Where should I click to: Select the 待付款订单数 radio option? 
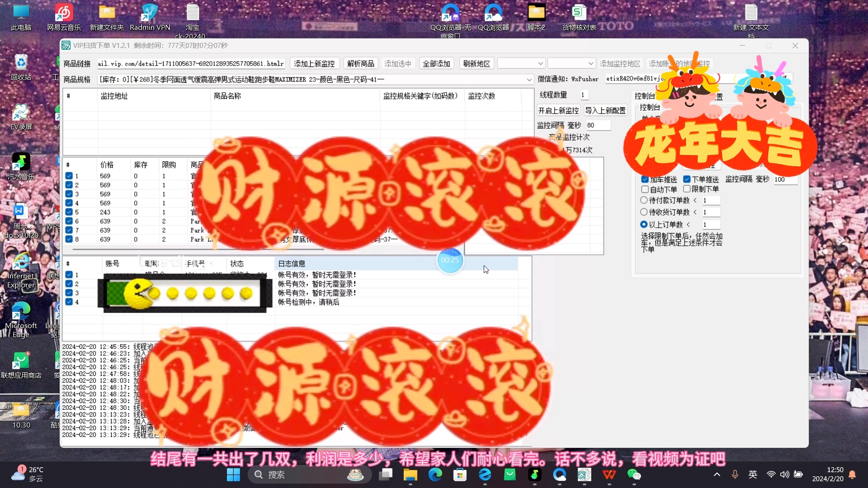[x=644, y=200]
